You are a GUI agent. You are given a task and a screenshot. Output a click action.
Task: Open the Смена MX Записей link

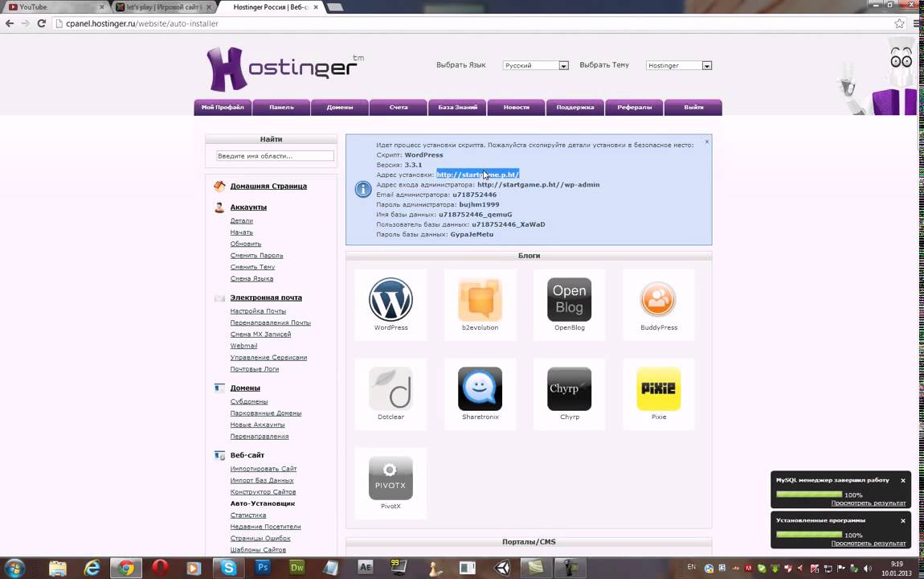pos(260,334)
